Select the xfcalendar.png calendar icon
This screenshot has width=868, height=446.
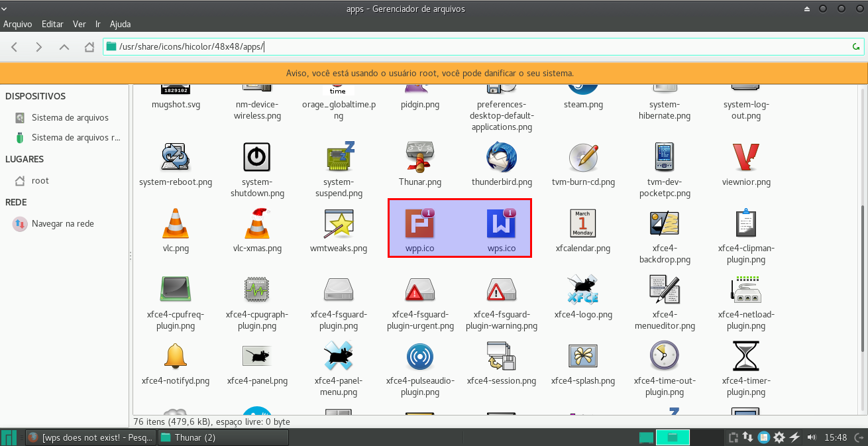583,223
